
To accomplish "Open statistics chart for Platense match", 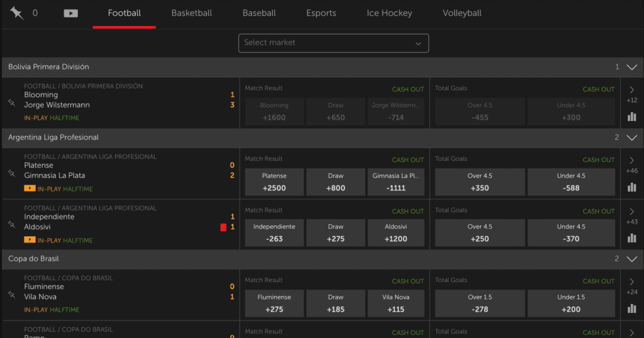I will (x=631, y=187).
